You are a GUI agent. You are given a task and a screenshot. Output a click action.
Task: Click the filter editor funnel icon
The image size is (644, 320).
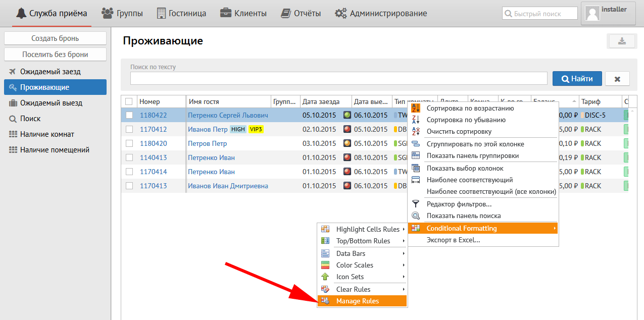[416, 204]
